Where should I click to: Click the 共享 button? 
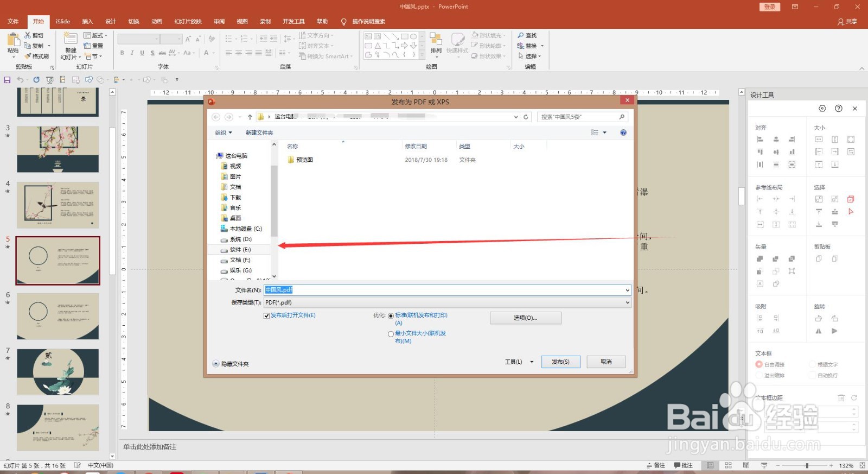847,21
